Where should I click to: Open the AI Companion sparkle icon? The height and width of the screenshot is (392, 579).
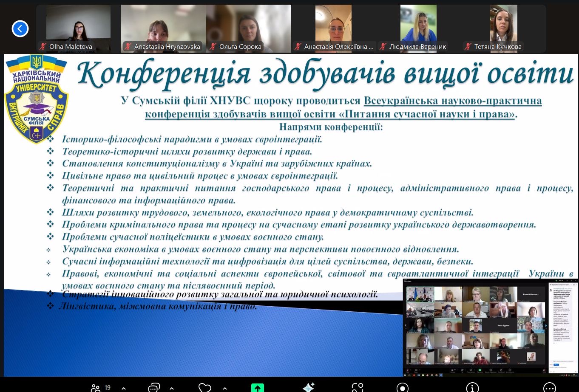pyautogui.click(x=308, y=387)
